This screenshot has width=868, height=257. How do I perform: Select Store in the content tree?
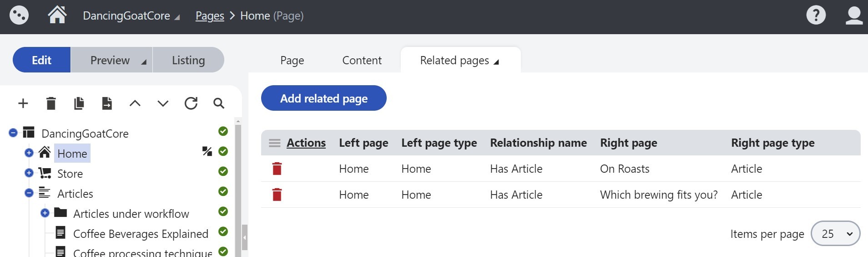click(x=70, y=174)
